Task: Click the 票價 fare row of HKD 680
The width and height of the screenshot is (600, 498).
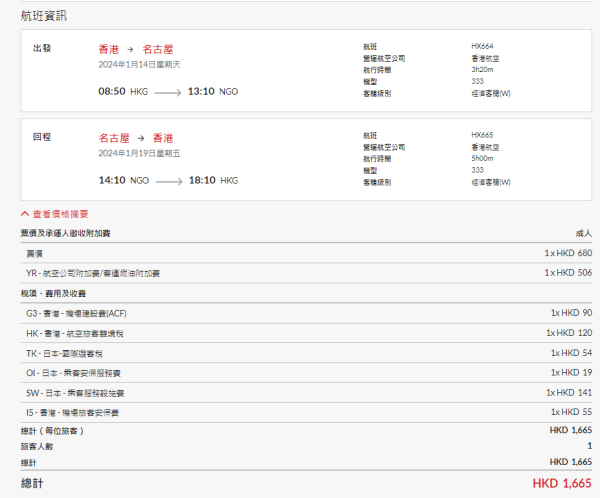Action: [x=34, y=253]
